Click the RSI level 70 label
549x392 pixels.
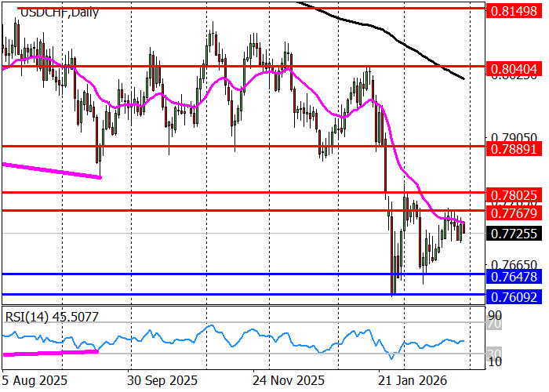[495, 324]
